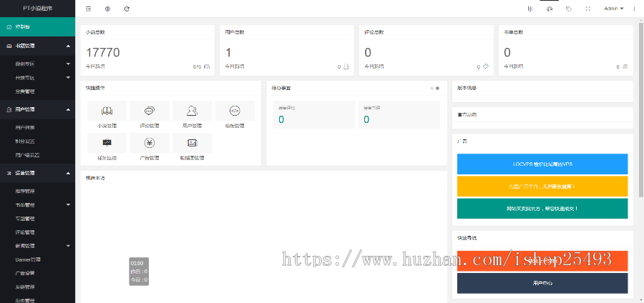Screen dimensions: 644x303
Task: Open 用户管理 person icon shortcut
Action: pyautogui.click(x=192, y=111)
